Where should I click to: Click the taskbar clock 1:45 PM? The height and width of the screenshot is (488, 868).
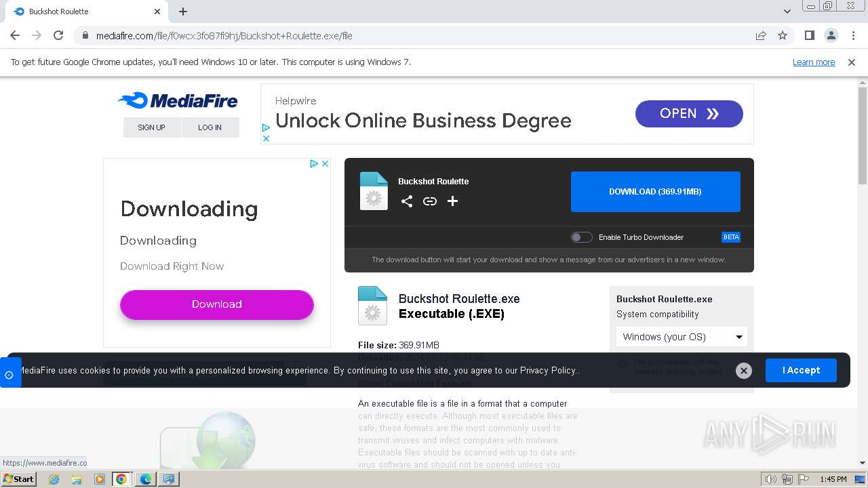[x=833, y=479]
